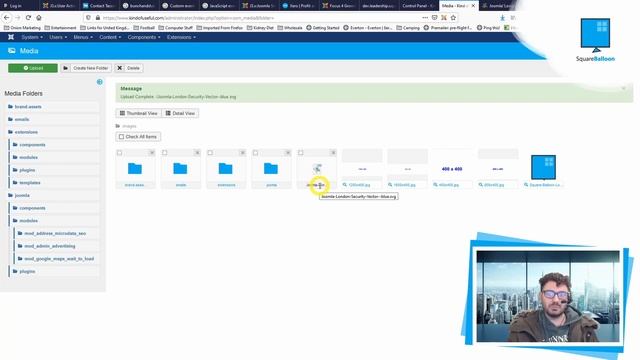
Task: Select mod_address_microdata_seo folder in tree
Action: pyautogui.click(x=55, y=233)
